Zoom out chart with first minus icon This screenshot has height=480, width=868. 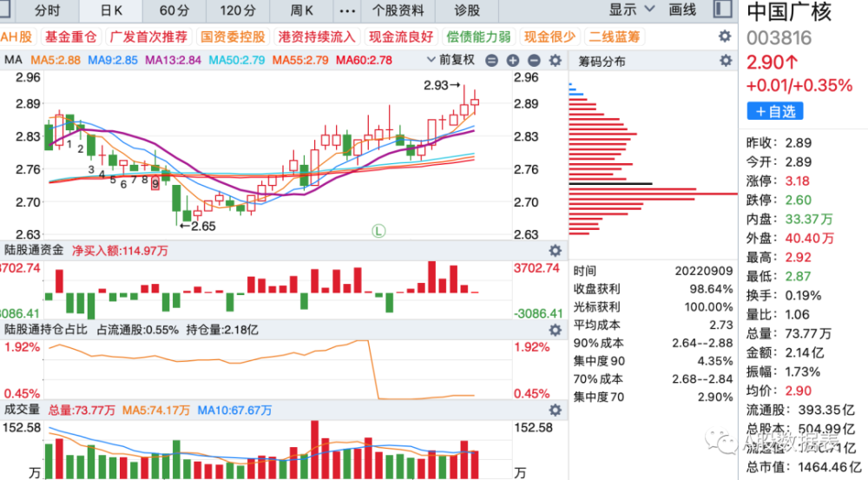(x=491, y=61)
